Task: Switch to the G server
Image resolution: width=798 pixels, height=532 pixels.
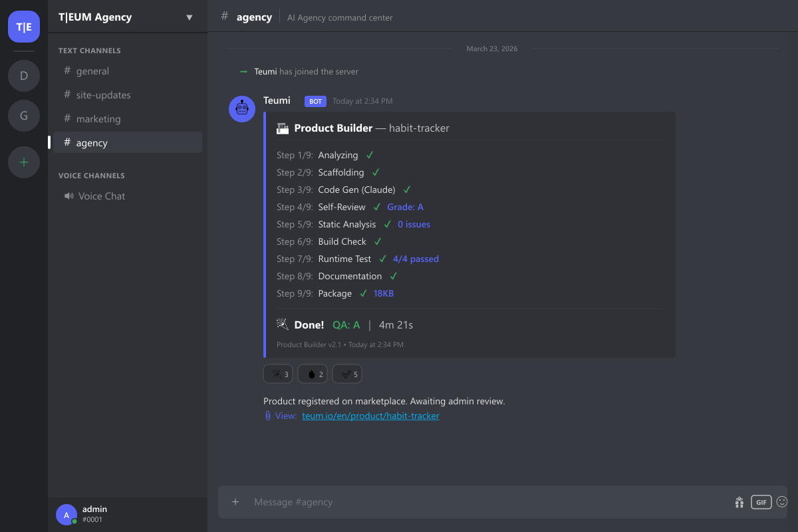Action: [24, 116]
